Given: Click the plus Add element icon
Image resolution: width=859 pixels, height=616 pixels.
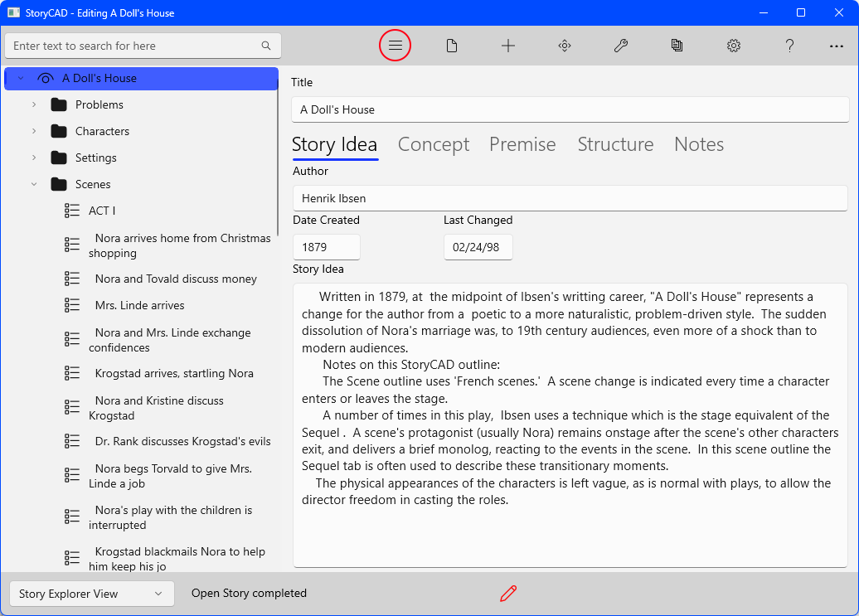Looking at the screenshot, I should 508,46.
